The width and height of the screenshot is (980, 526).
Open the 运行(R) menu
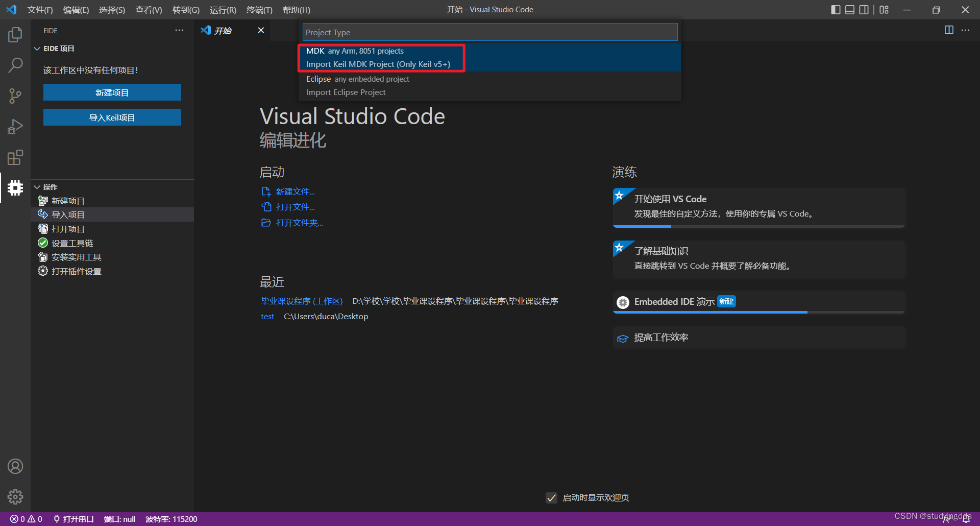[223, 10]
